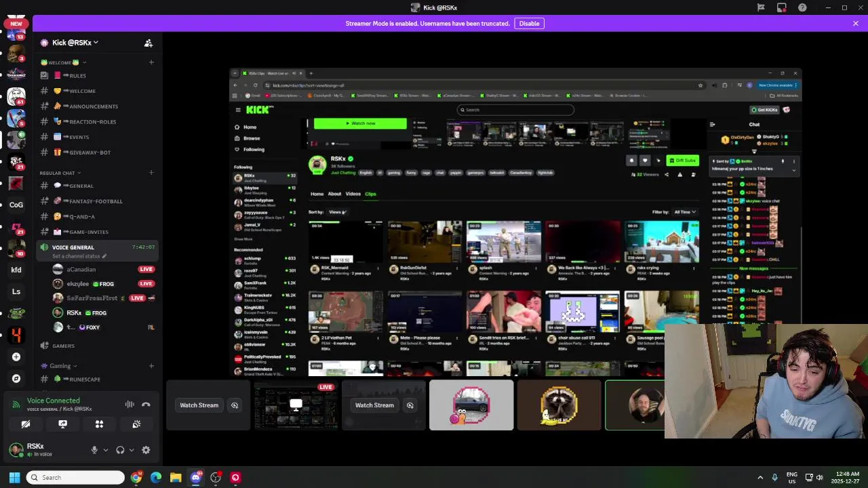868x488 pixels.
Task: Click the invite members icon beside server name
Action: [x=148, y=43]
